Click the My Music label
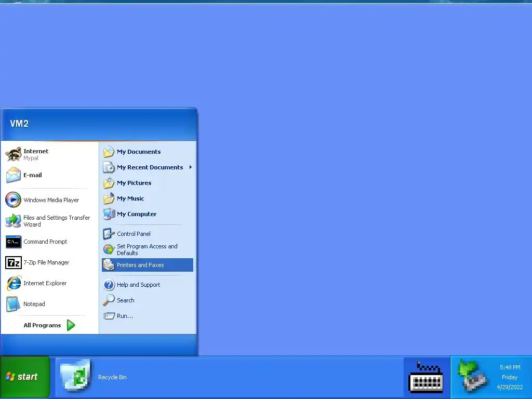 click(130, 198)
